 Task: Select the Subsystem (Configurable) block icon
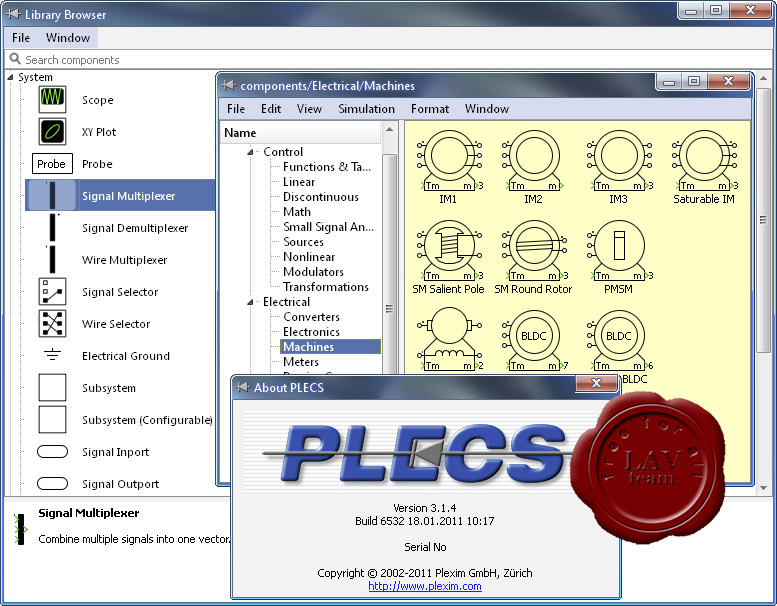pos(52,419)
